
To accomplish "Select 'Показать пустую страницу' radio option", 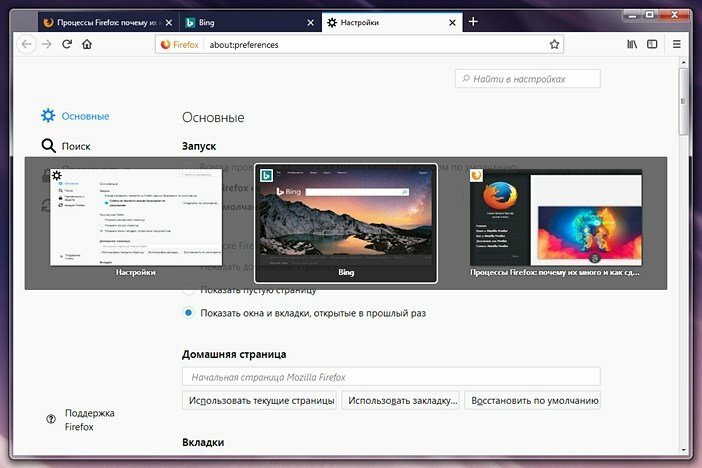I will pyautogui.click(x=188, y=291).
